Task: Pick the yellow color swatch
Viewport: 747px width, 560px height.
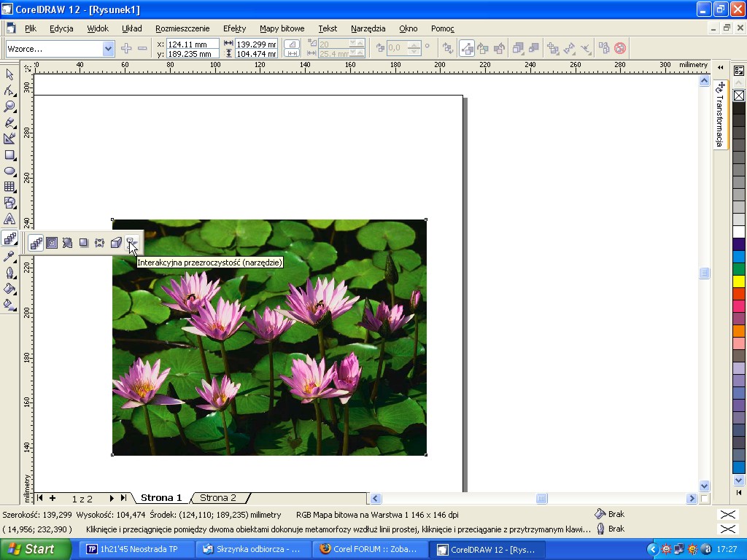Action: click(x=739, y=281)
